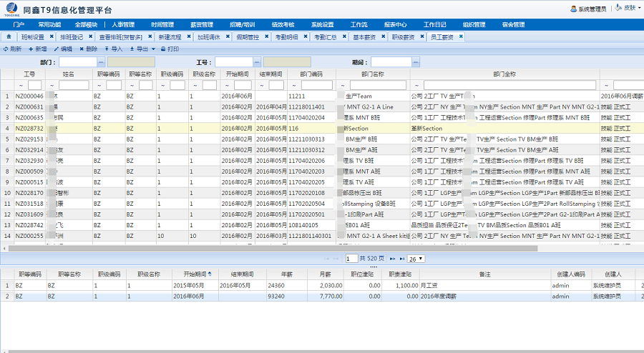The image size is (644, 353).
Task: Close the 员工薪资 tab
Action: [x=461, y=36]
